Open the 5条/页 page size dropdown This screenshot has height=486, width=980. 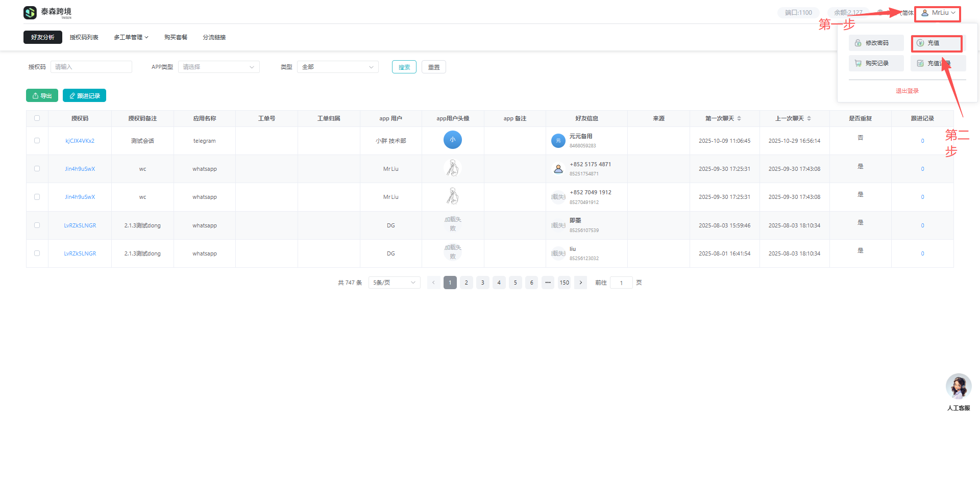click(x=394, y=283)
